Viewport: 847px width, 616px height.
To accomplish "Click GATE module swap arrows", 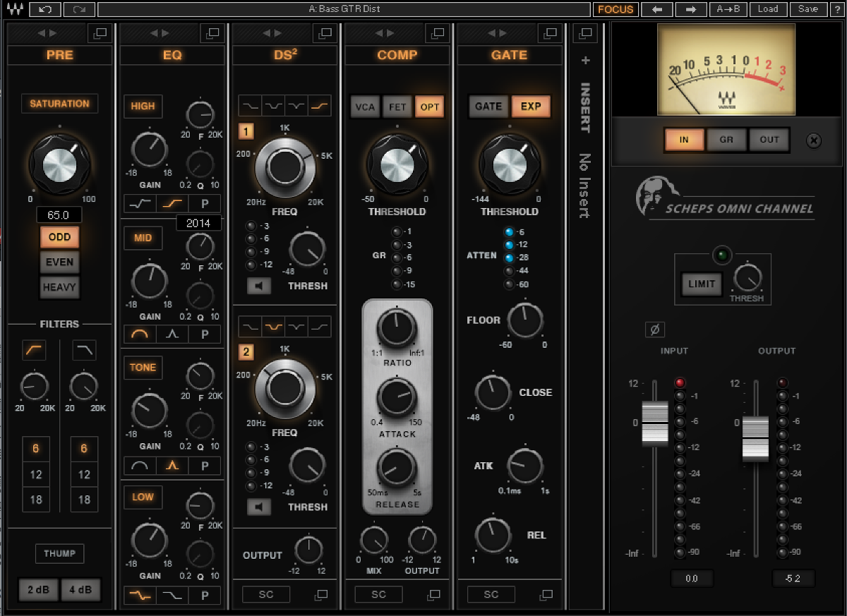I will point(498,32).
